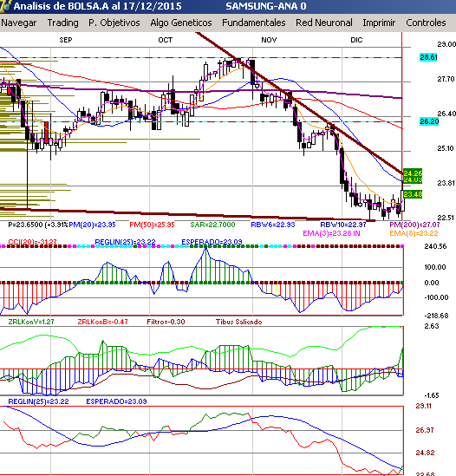Click the CCI(20) indicator label

[x=32, y=242]
